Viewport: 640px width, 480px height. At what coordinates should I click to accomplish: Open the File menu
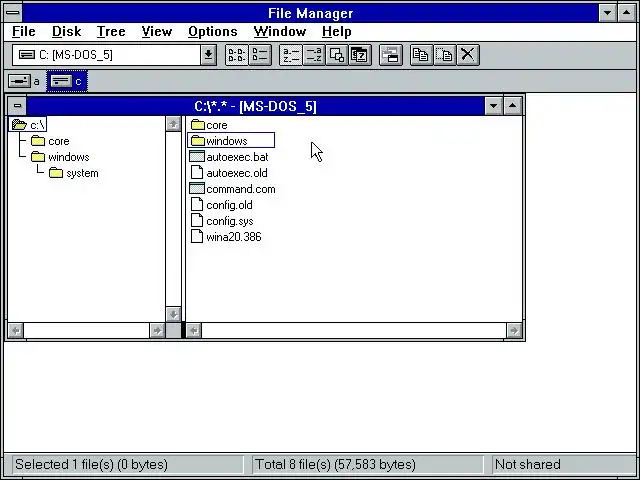point(24,31)
